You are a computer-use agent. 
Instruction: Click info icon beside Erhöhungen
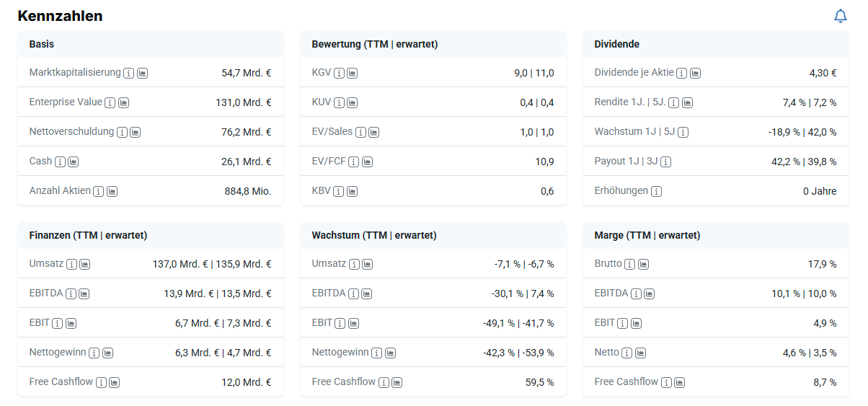pos(656,191)
